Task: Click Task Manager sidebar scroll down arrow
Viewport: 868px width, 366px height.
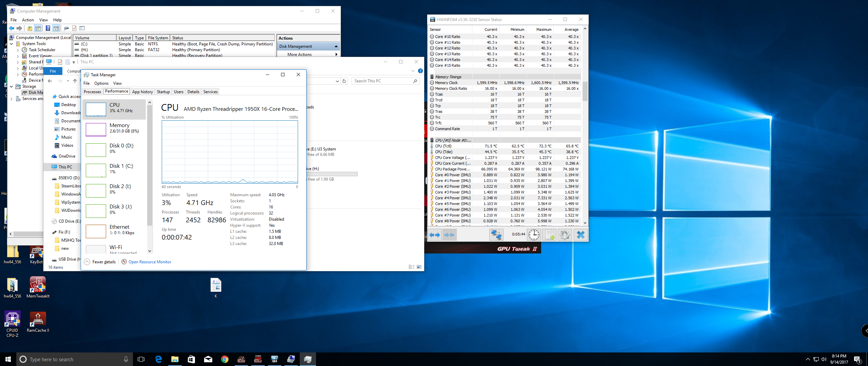Action: pos(150,251)
